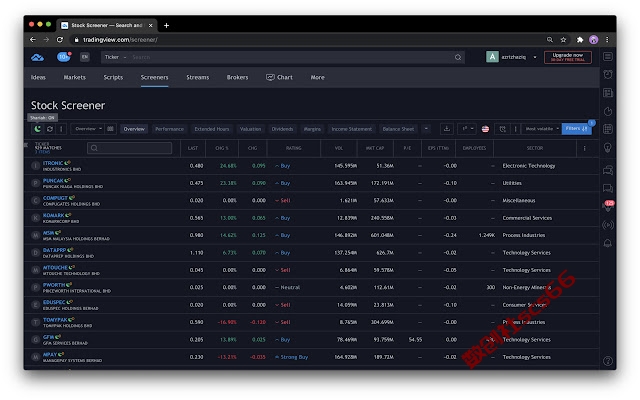640x400 pixels.
Task: Click the column layout grid icon
Action: click(110, 129)
